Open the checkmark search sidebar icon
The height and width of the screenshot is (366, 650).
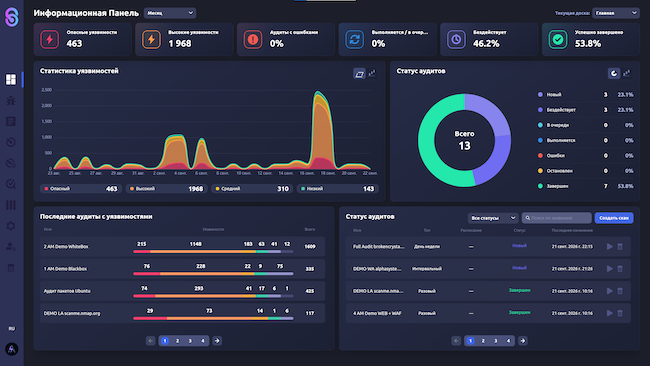pos(11,184)
